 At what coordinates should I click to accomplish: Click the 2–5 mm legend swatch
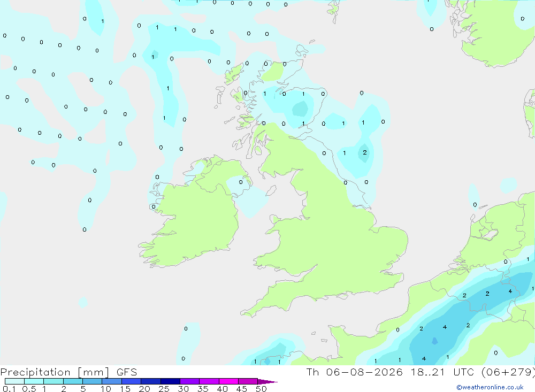tap(73, 381)
